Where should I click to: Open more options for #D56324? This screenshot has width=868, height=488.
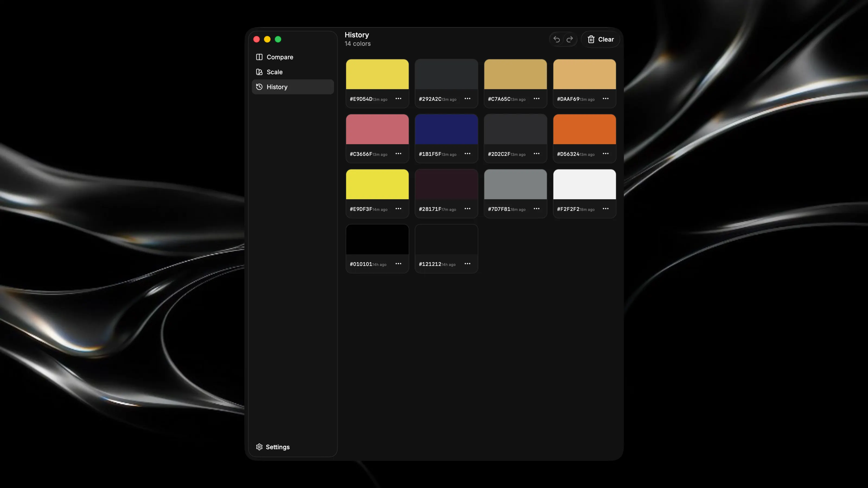[605, 153]
